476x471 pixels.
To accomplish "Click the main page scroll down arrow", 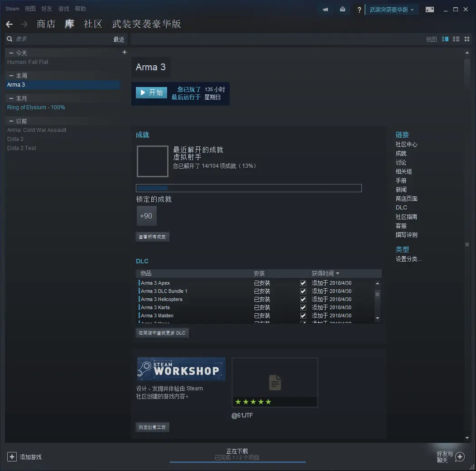I will (x=467, y=438).
